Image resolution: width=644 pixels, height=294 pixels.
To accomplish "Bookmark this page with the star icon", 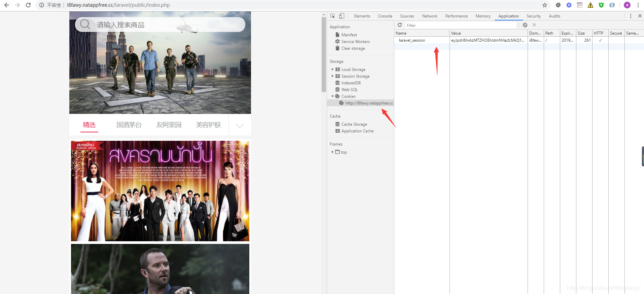I will pyautogui.click(x=545, y=5).
